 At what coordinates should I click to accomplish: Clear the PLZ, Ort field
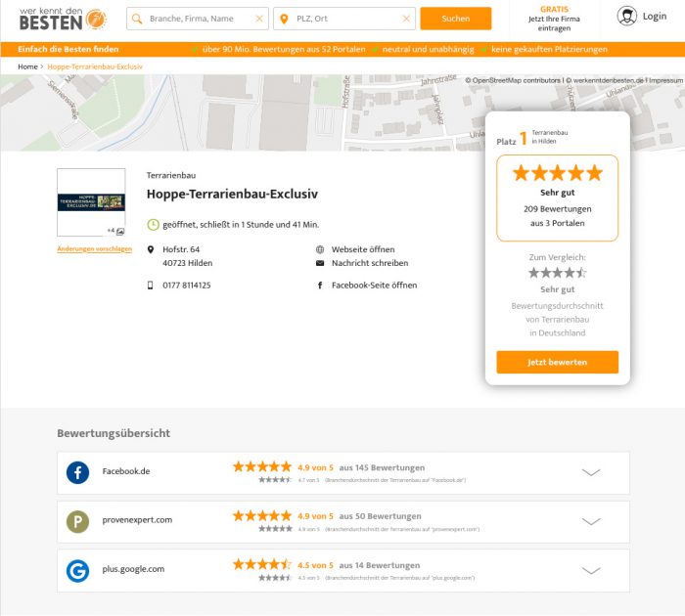click(406, 19)
